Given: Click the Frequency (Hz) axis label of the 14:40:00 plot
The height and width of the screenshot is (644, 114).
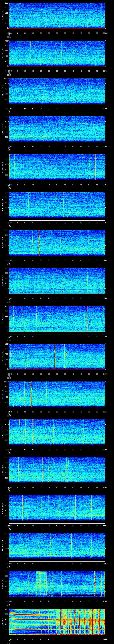Looking at the screenshot, I should [3, 621].
